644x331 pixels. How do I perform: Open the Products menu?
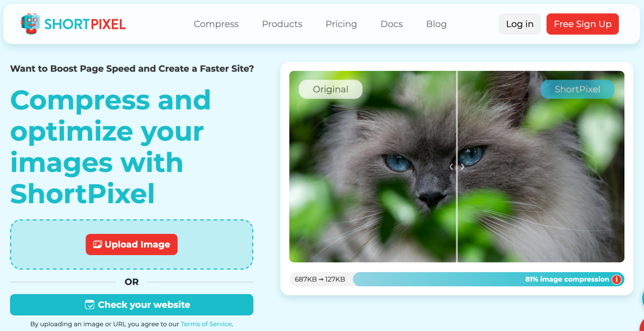tap(282, 24)
